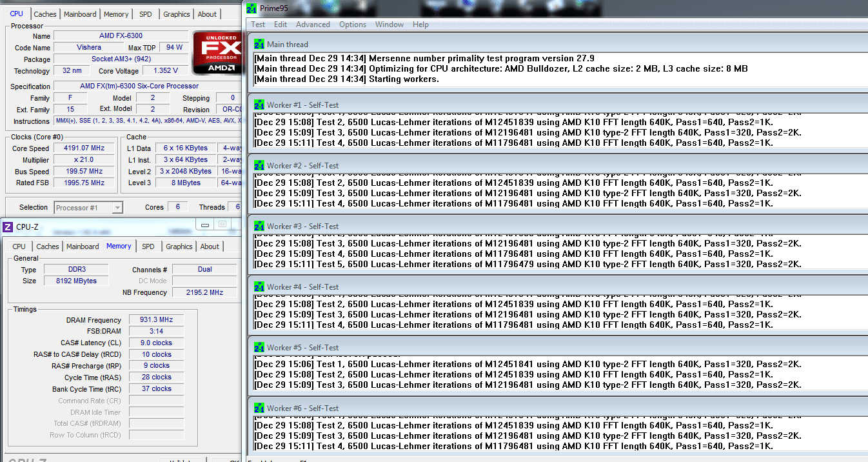Screen dimensions: 868x462
Task: Click the Worker #2 window icon
Action: point(259,165)
